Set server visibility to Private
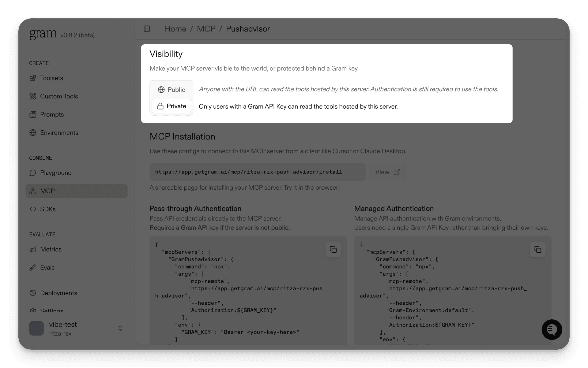Screen dimensions: 588x368 point(171,106)
